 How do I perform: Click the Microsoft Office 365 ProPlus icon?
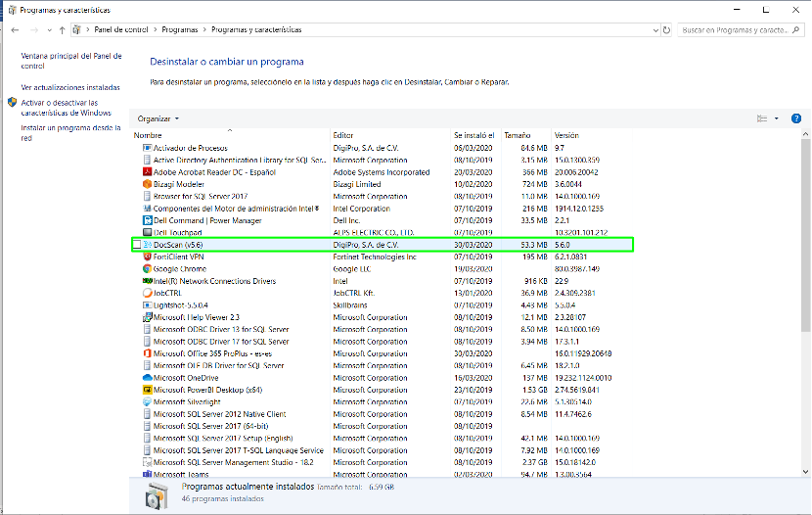pos(147,352)
